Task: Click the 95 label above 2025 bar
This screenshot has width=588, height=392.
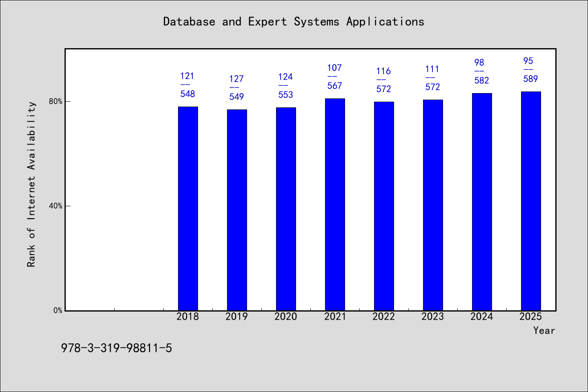Action: point(528,61)
